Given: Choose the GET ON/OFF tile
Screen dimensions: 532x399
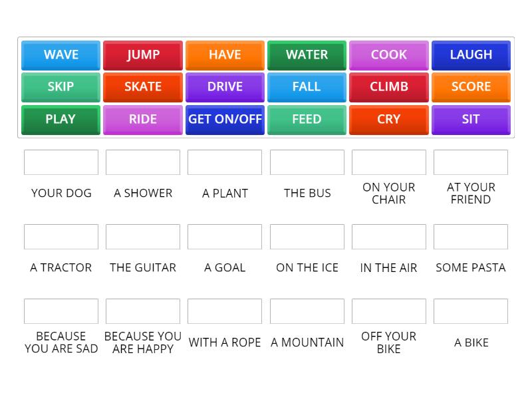Looking at the screenshot, I should (x=225, y=120).
